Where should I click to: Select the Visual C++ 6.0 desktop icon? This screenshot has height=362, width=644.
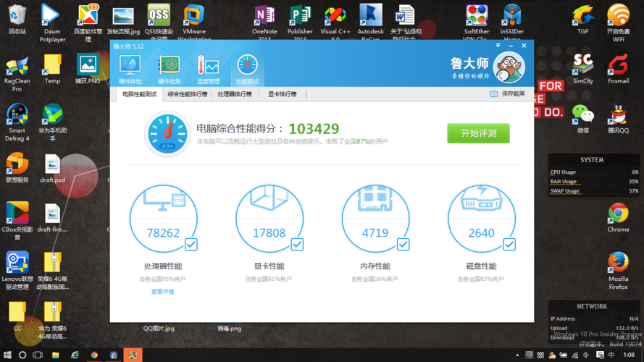[335, 22]
